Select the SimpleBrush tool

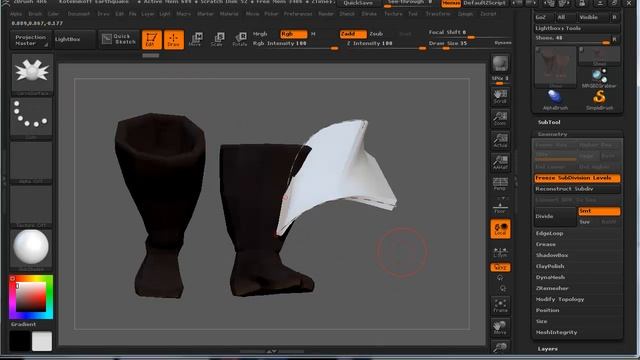(599, 100)
